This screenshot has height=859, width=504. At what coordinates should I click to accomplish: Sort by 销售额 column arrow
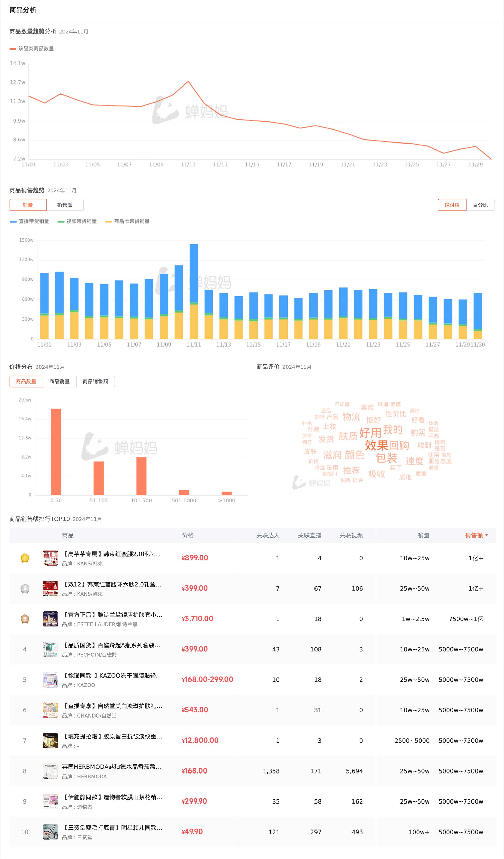tap(486, 535)
